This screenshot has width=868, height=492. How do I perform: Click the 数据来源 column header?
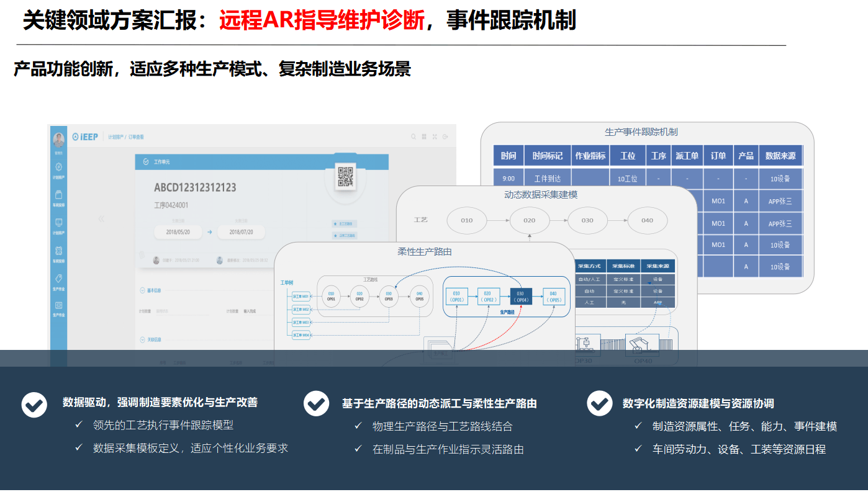780,156
